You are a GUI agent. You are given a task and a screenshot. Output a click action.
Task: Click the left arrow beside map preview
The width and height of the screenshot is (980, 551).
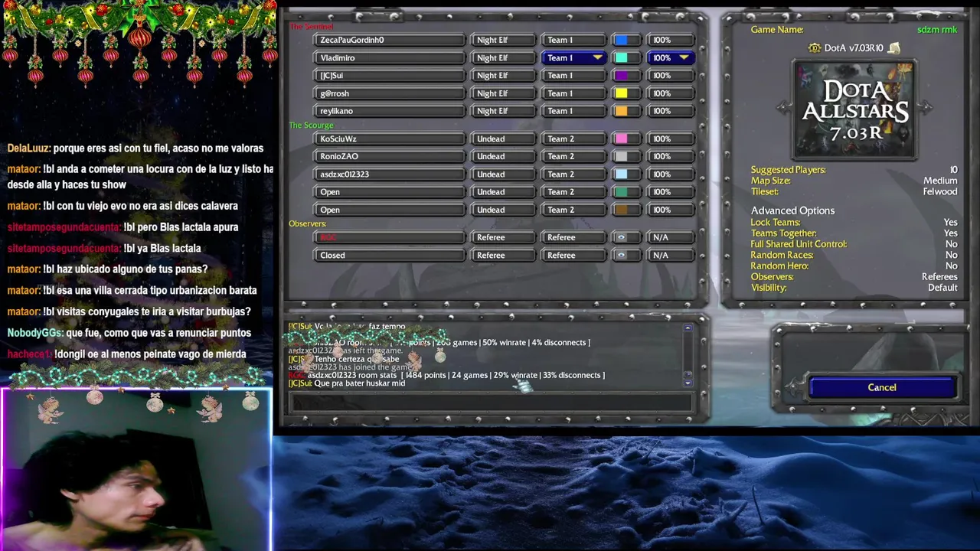[x=782, y=108]
